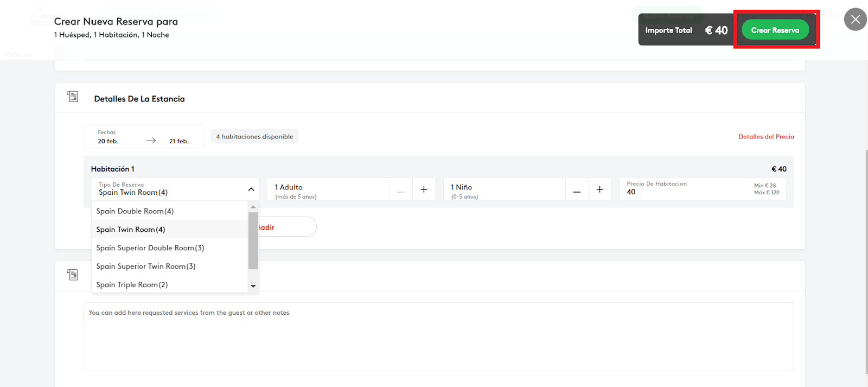Click the green Crear Reserva button
The image size is (868, 387).
pos(775,30)
